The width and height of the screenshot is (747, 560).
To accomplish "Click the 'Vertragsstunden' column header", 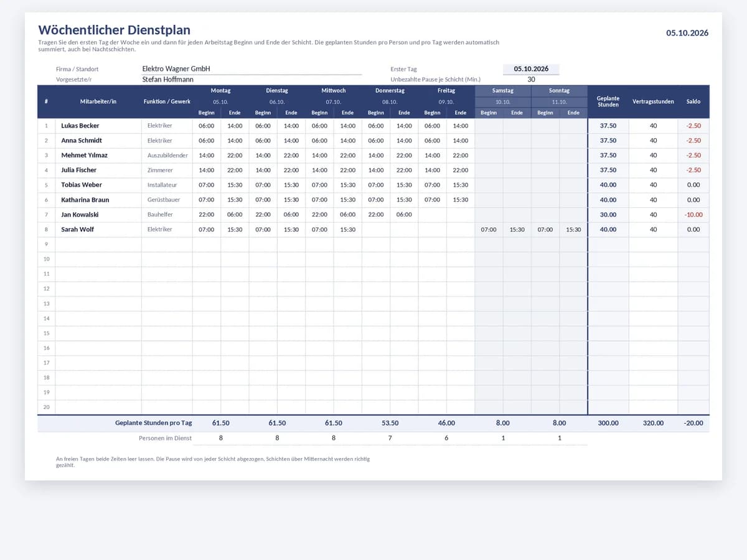I will 653,101.
